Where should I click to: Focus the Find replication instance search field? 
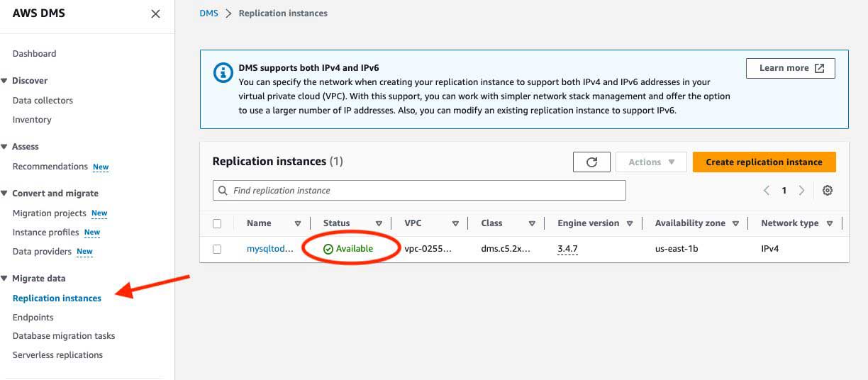tap(425, 191)
